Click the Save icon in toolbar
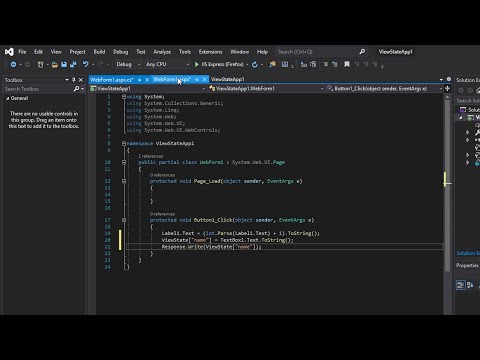The image size is (480, 360). (64, 64)
